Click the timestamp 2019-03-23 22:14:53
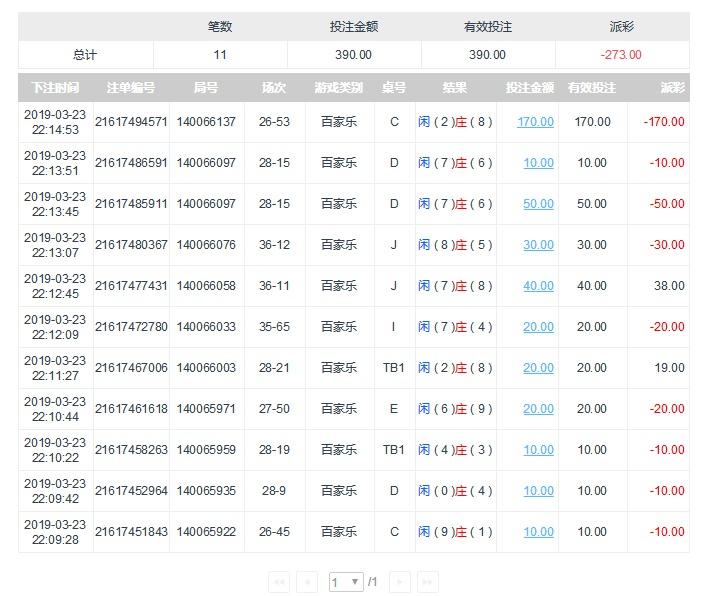 click(x=55, y=122)
